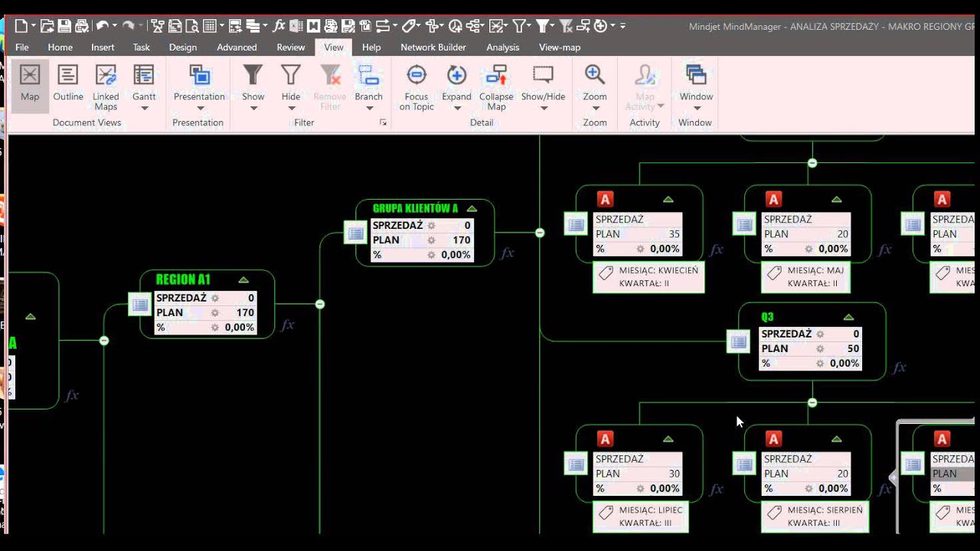Click the Show filter funnel icon
The height and width of the screenshot is (551, 980).
coord(253,75)
